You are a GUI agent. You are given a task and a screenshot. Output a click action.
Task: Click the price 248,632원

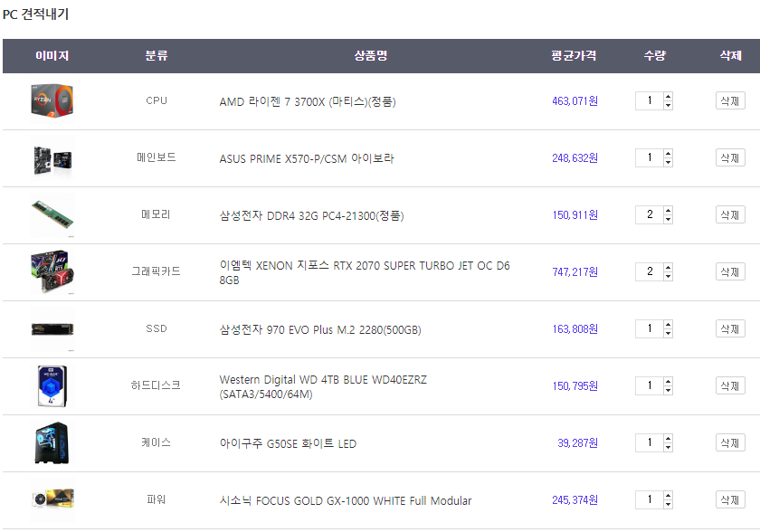[575, 158]
